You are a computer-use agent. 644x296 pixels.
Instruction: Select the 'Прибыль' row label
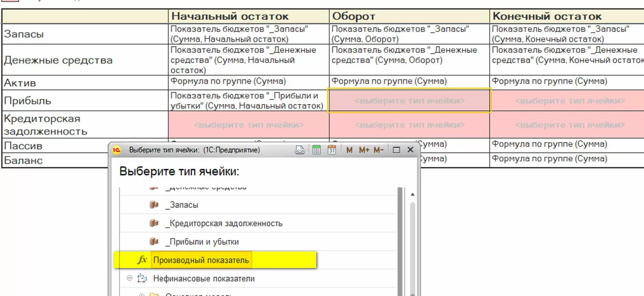pyautogui.click(x=85, y=101)
